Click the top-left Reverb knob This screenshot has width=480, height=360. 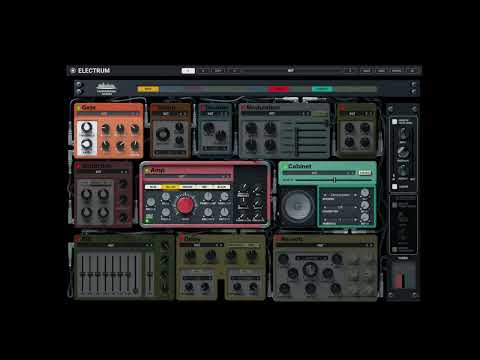(x=284, y=259)
